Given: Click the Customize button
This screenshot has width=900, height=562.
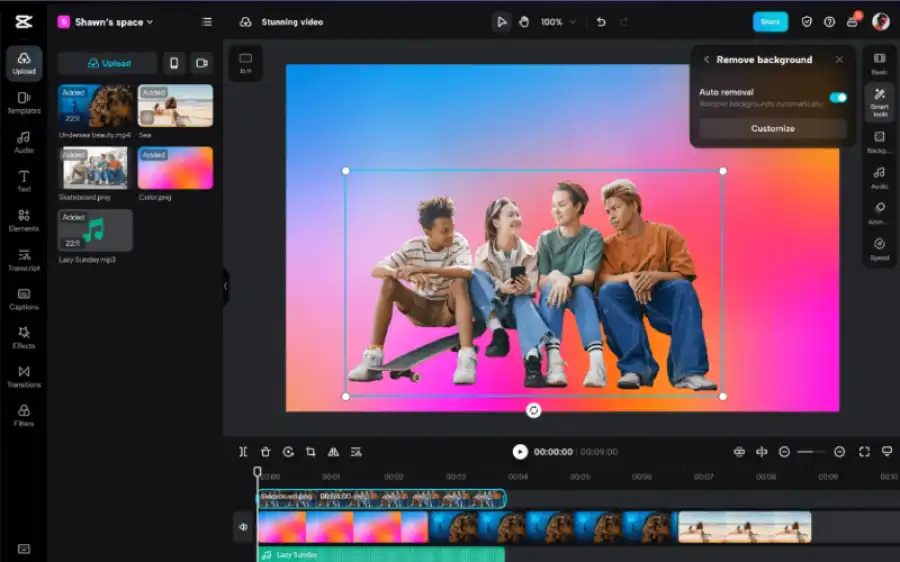Looking at the screenshot, I should 773,129.
